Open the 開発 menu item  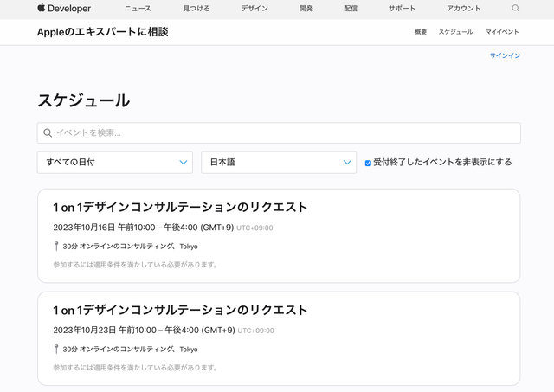[306, 9]
